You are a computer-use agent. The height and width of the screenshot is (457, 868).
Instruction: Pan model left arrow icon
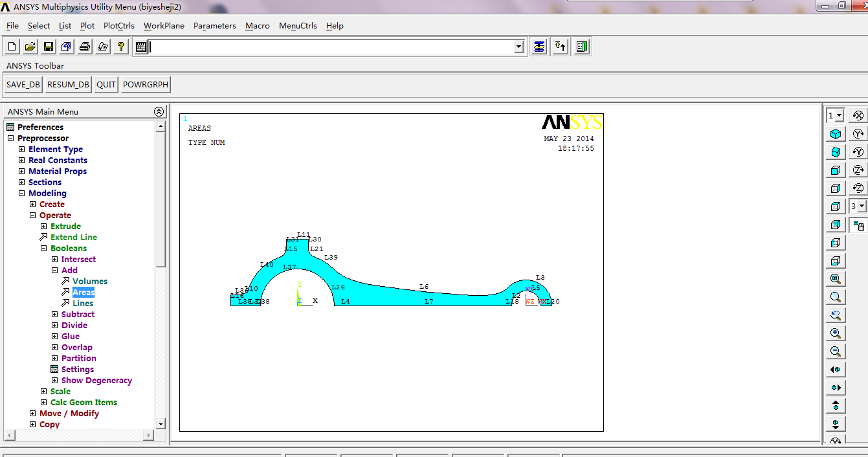[x=836, y=370]
